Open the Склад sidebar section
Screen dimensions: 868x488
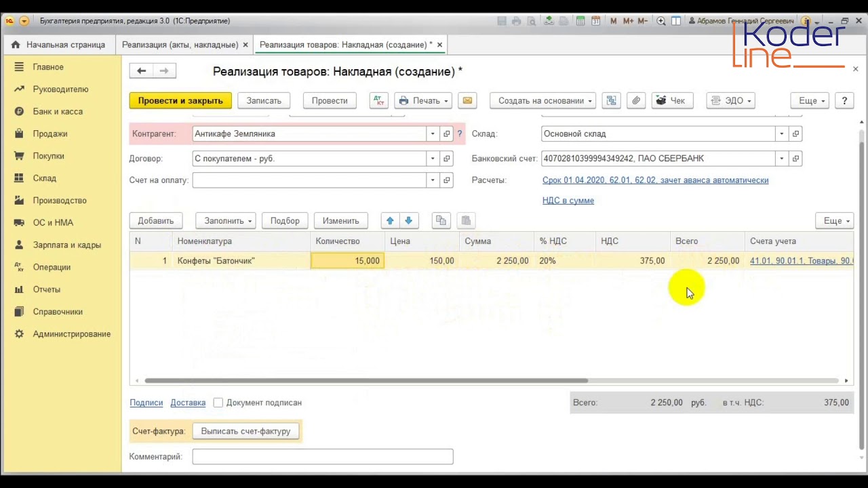pos(45,178)
